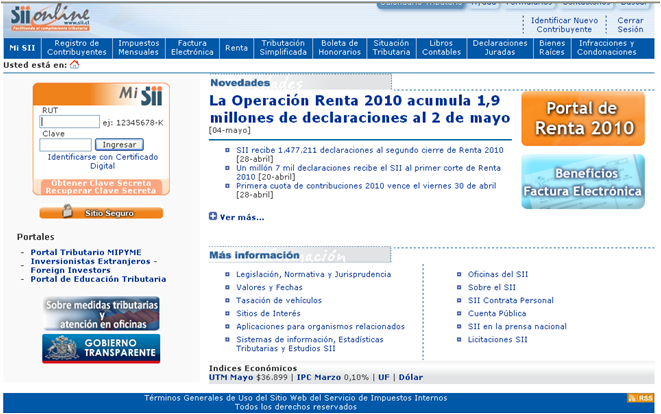Open Inversionistas Extranjeros Foreign Investors link
The width and height of the screenshot is (661, 414).
click(94, 266)
